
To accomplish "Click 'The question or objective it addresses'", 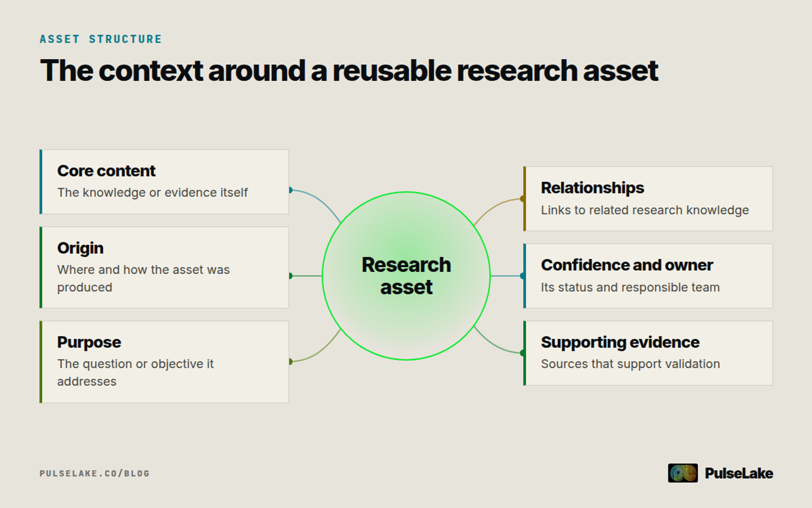I will [136, 372].
